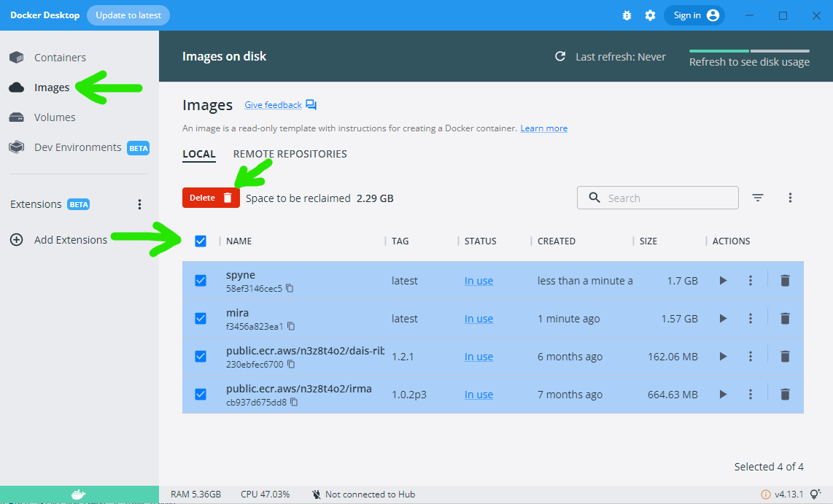The image size is (833, 504).
Task: Copy the irma image ID cb937d675dd8
Action: [294, 402]
